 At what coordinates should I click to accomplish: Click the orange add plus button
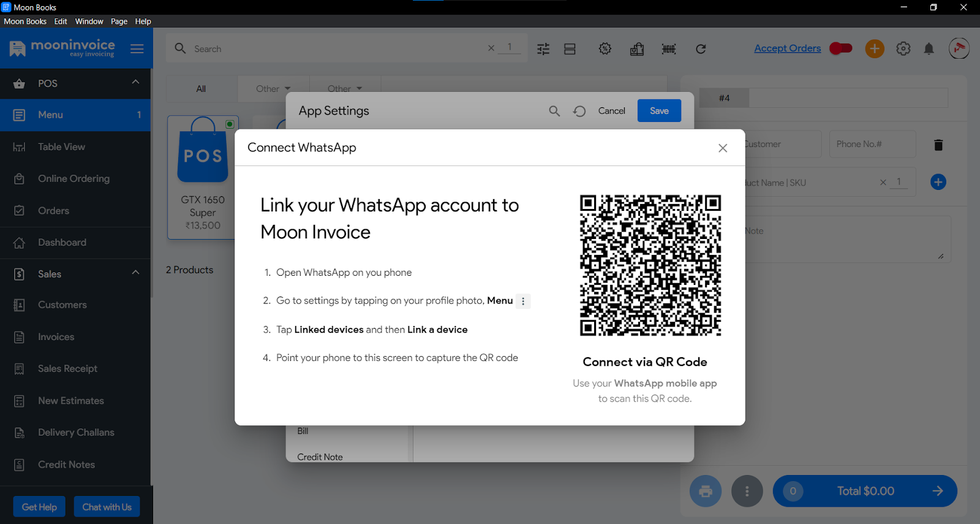(x=875, y=48)
